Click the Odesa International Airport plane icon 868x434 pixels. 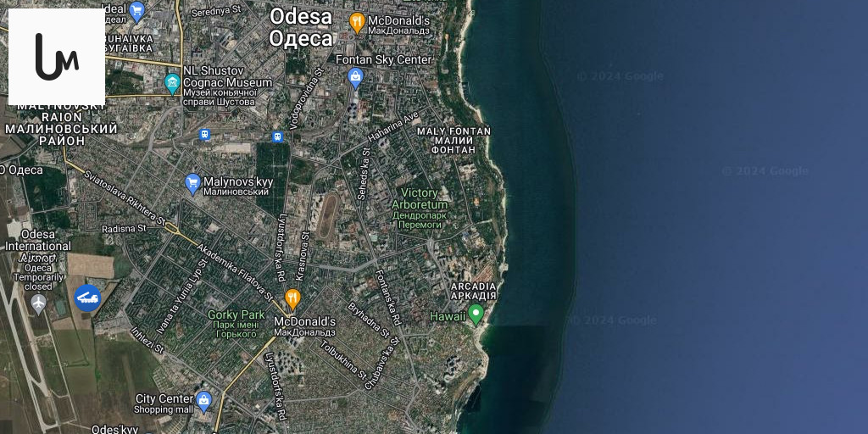pos(38,304)
